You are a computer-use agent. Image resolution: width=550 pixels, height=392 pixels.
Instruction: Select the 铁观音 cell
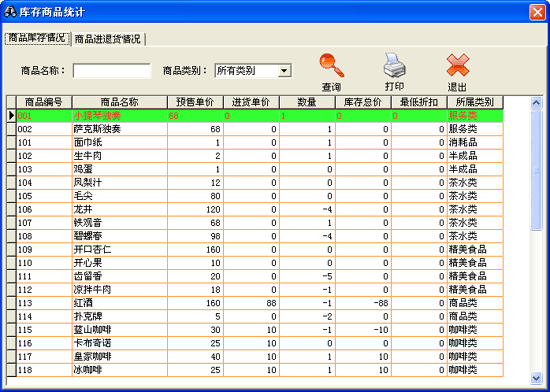[x=120, y=223]
